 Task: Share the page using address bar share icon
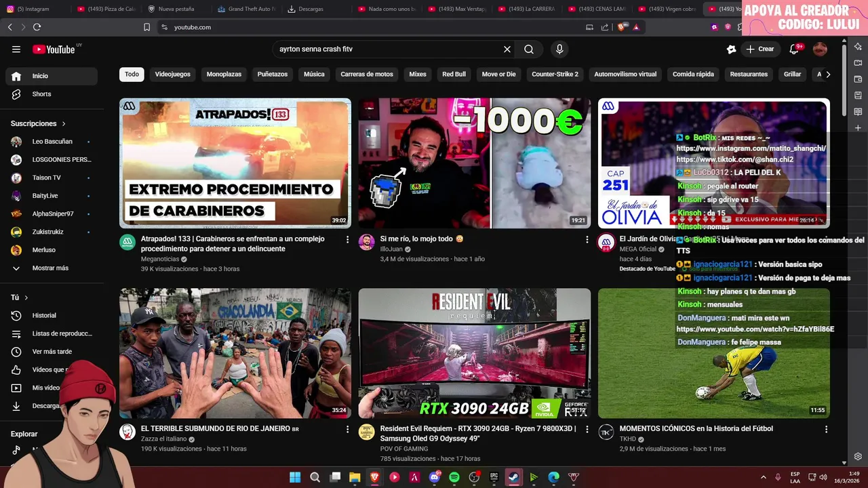click(605, 27)
